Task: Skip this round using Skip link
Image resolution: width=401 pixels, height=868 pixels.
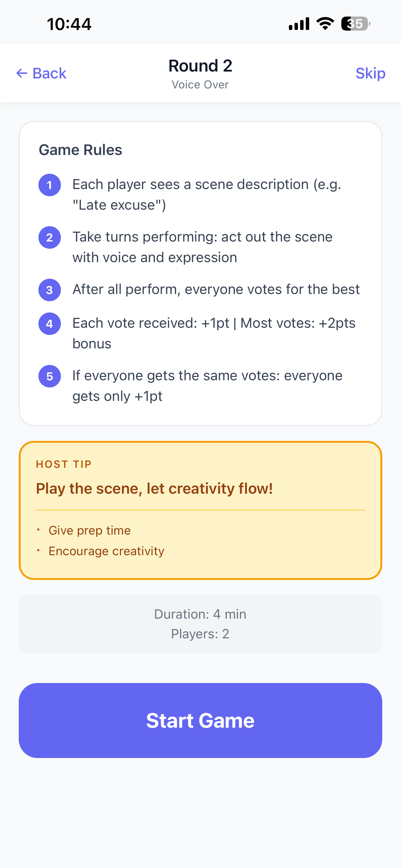Action: point(370,73)
